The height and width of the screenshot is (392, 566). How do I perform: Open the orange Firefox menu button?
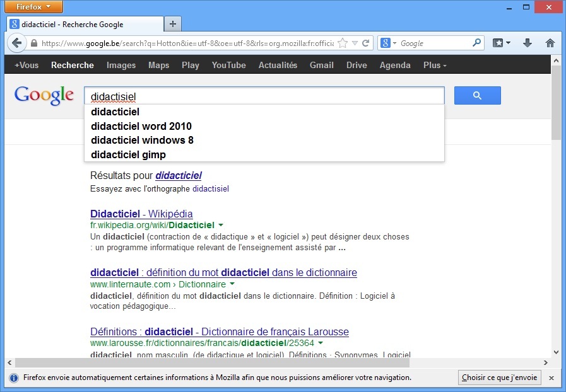click(x=33, y=6)
